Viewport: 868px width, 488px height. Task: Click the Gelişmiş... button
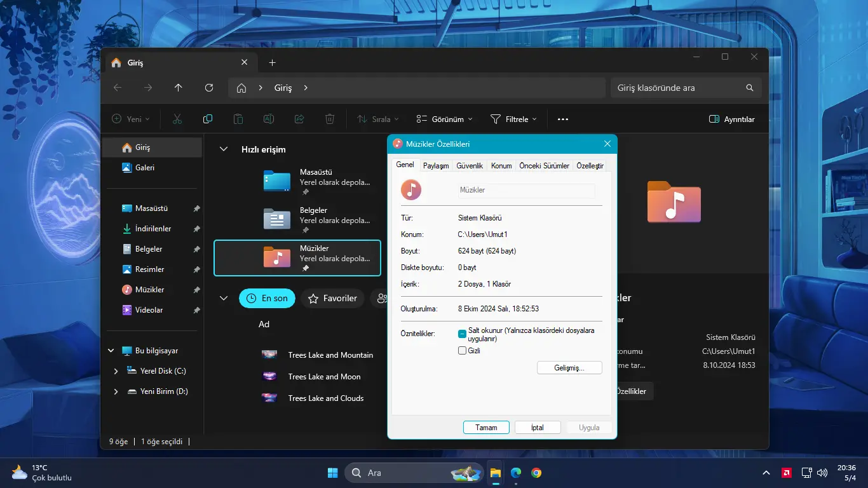[569, 368]
